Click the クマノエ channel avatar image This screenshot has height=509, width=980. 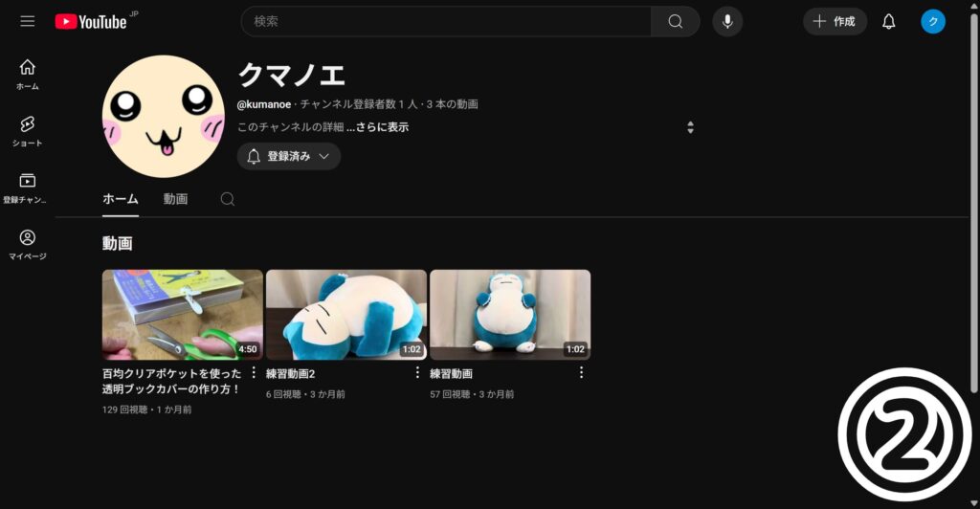coord(164,116)
